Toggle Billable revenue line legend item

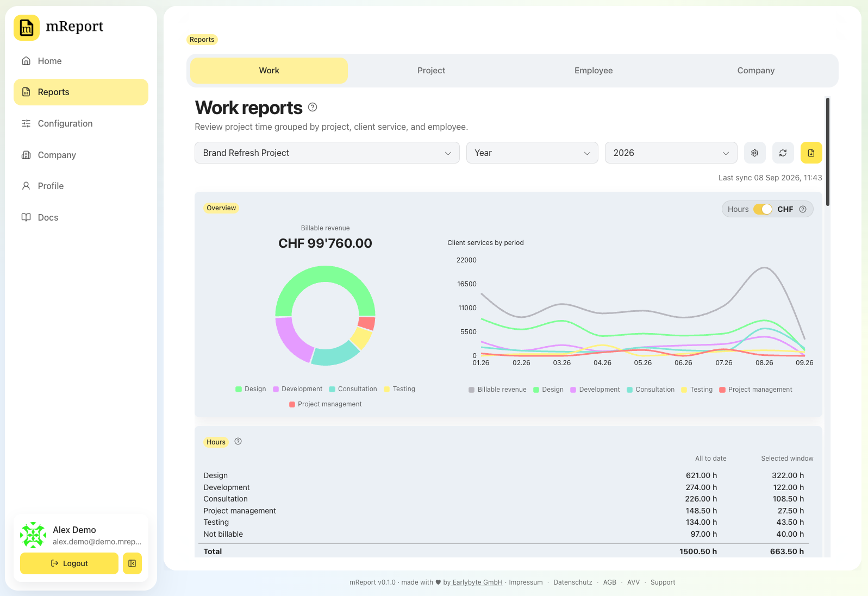(x=497, y=390)
